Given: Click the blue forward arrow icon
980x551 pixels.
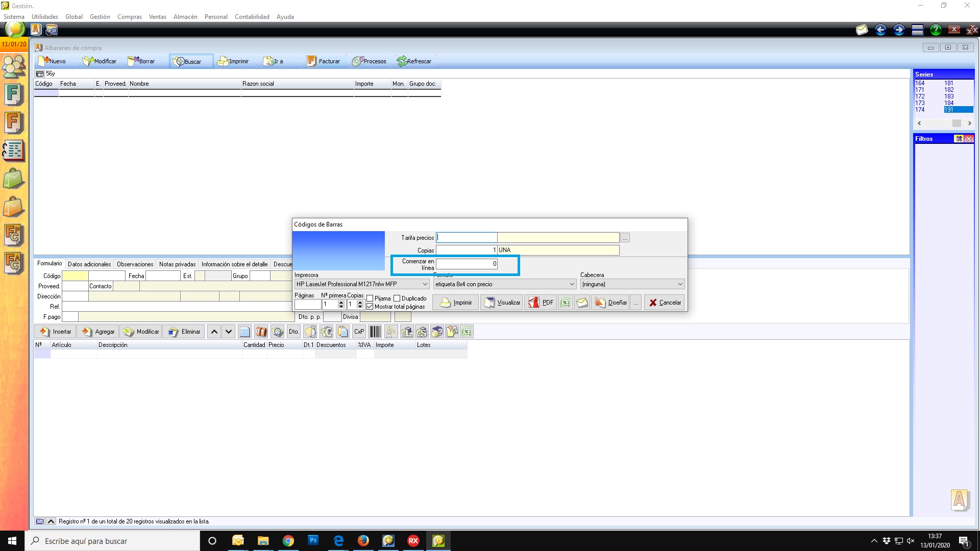Looking at the screenshot, I should pos(899,30).
